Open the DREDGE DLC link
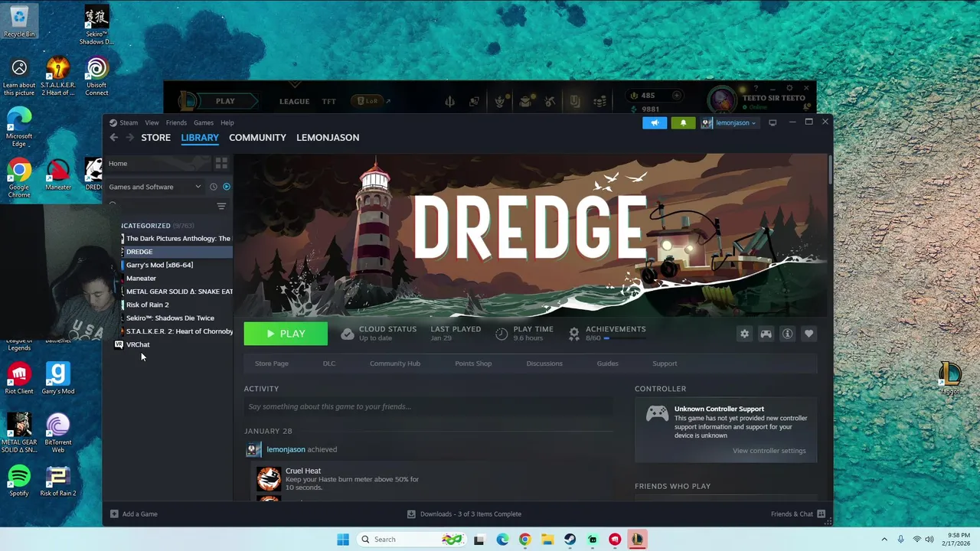Screen dimensions: 980x551 (x=329, y=364)
